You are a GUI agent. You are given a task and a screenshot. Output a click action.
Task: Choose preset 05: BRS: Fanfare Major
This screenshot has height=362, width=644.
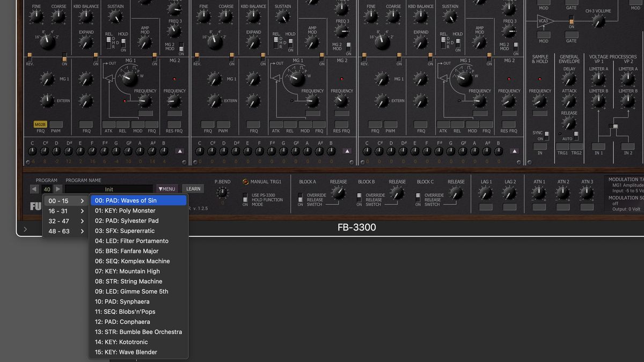tap(138, 251)
